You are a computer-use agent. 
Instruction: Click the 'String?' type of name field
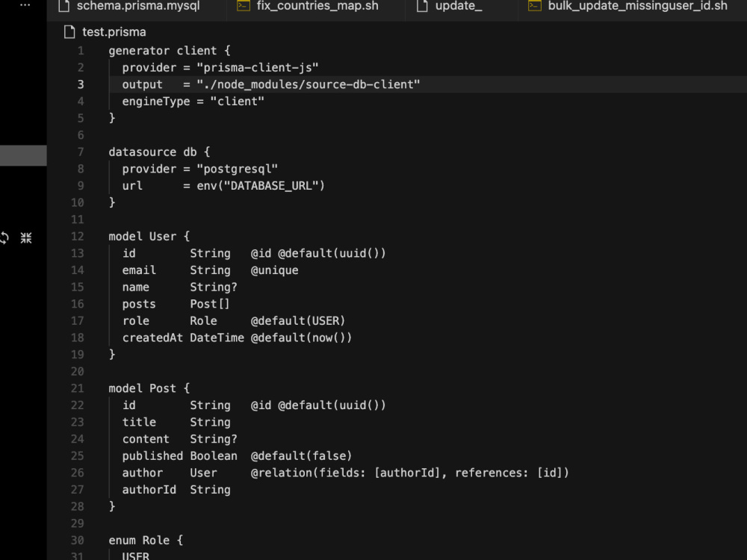214,287
